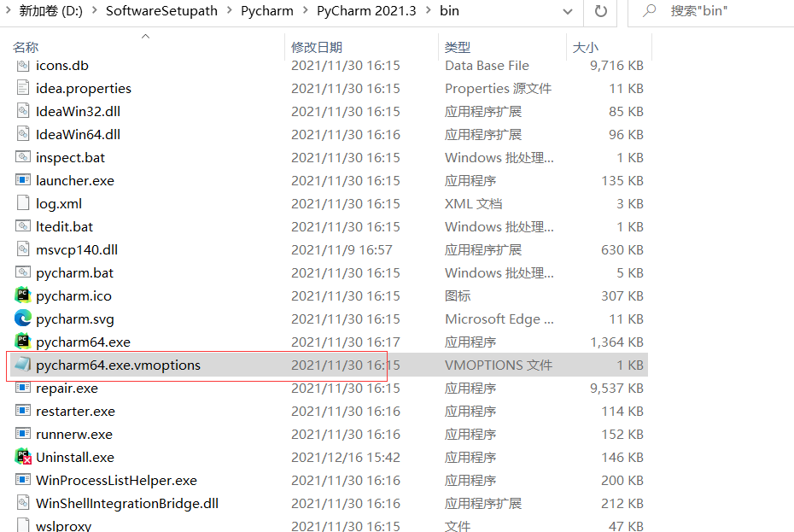Expand chevron after PyCharm 2021.3 breadcrumb

coord(428,10)
